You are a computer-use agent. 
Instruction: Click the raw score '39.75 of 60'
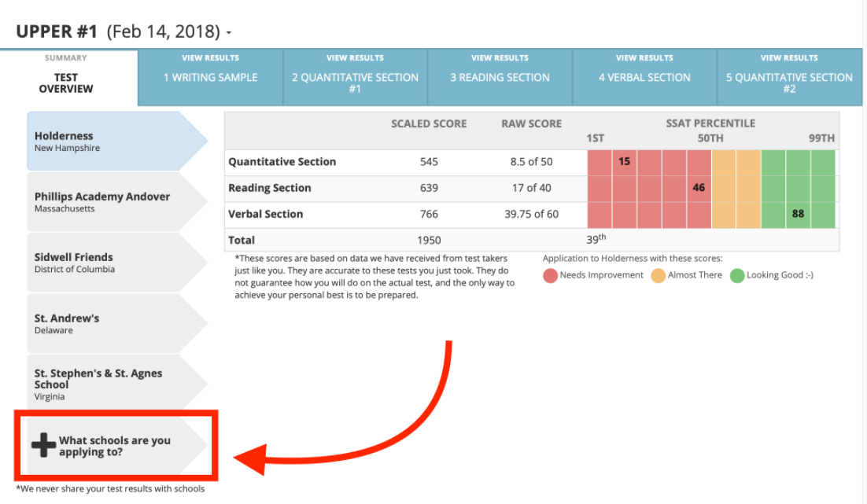(x=531, y=214)
